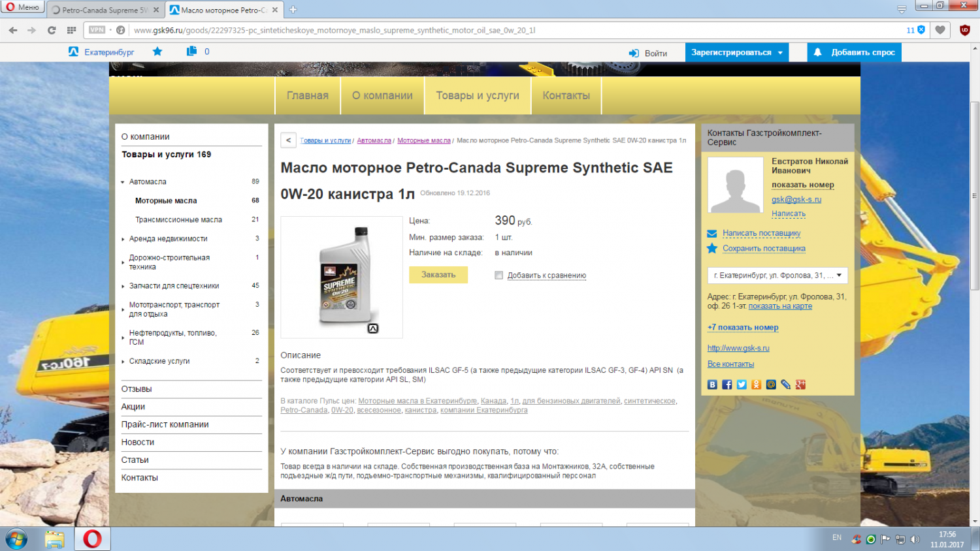Toggle the VPN badge in address bar
The width and height of the screenshot is (980, 551).
pos(97,30)
